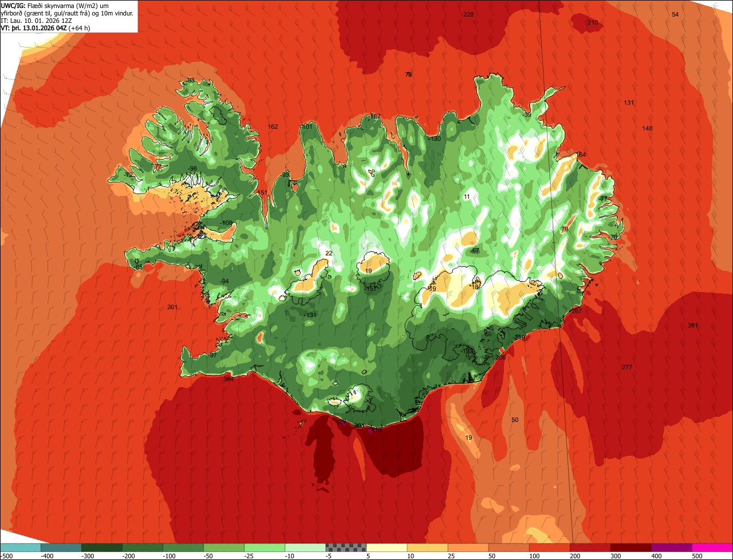The height and width of the screenshot is (560, 733).
Task: Click the land value -130
Action: pos(434,139)
